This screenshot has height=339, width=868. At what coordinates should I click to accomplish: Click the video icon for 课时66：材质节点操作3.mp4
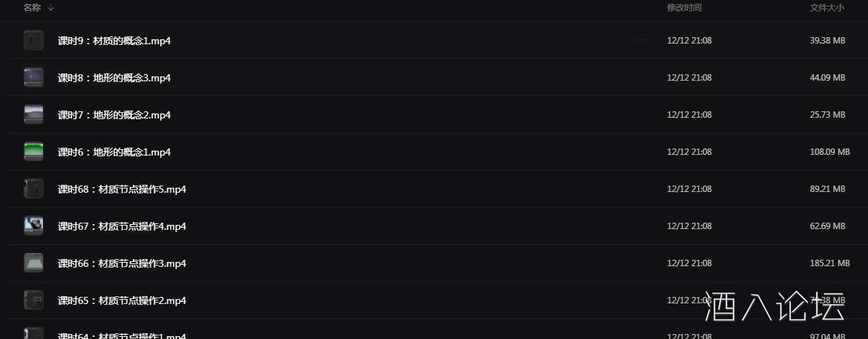34,263
